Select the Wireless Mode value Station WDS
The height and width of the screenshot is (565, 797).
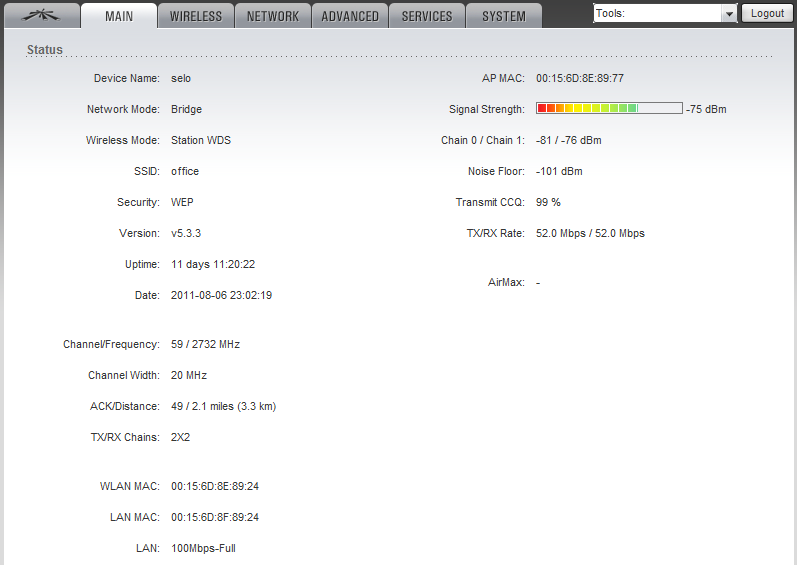click(x=201, y=140)
